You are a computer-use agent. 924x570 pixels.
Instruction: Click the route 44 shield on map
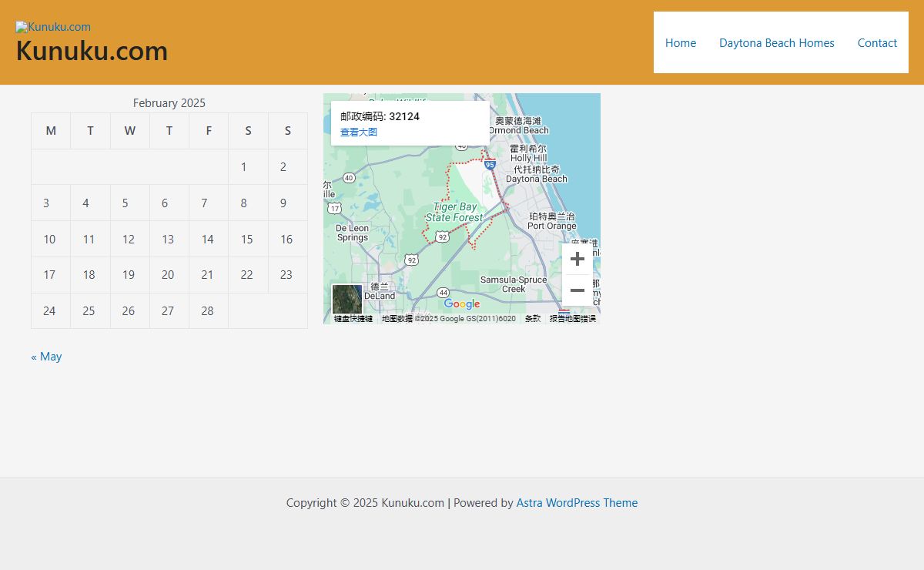point(443,293)
